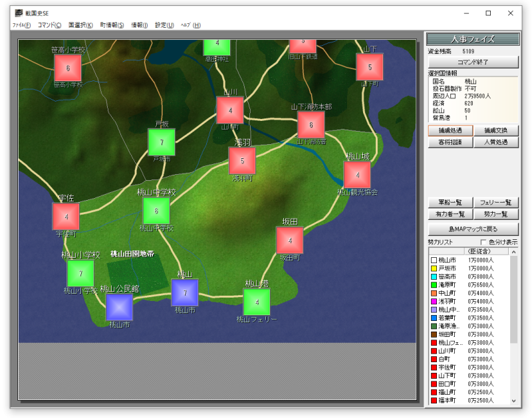Screen dimensions: 532x418
Task: Open the 勢力一覧 list
Action: pyautogui.click(x=495, y=214)
